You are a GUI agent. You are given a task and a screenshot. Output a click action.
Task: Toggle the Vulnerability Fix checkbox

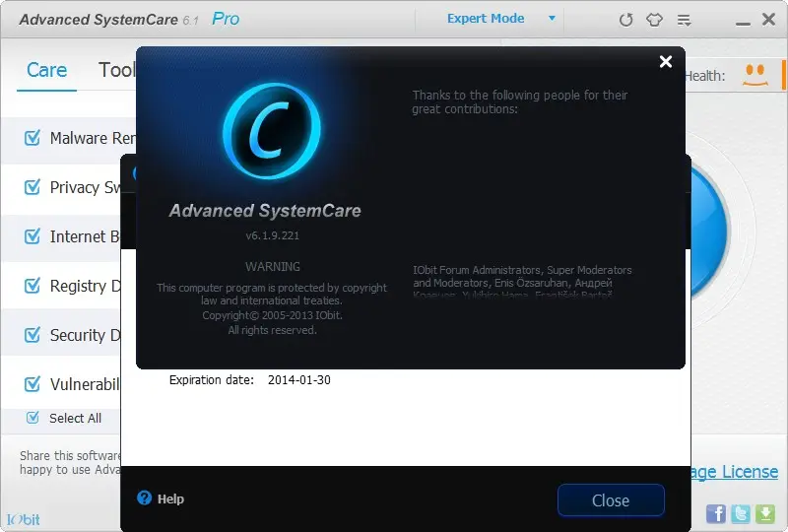tap(33, 384)
